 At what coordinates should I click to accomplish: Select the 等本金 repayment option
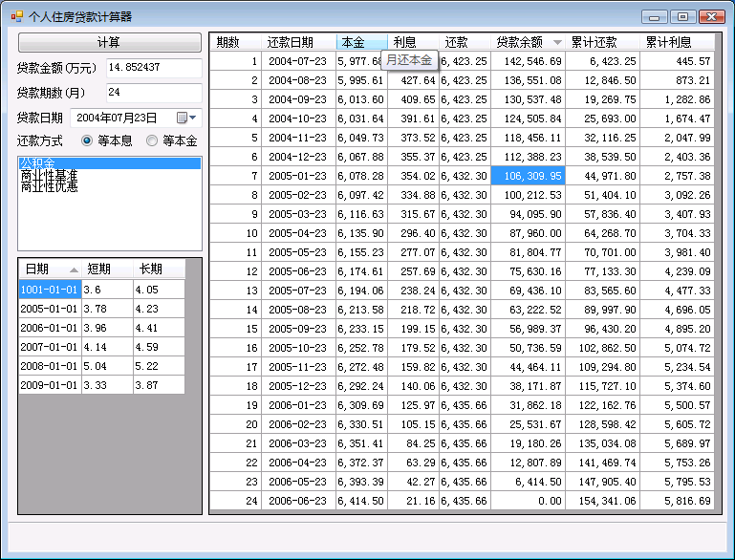coord(152,141)
